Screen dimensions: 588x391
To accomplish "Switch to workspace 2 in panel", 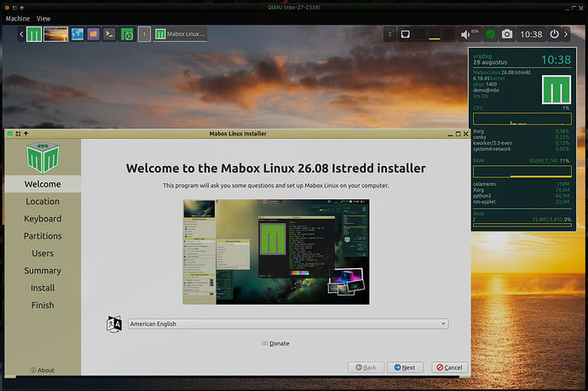I will [x=389, y=34].
